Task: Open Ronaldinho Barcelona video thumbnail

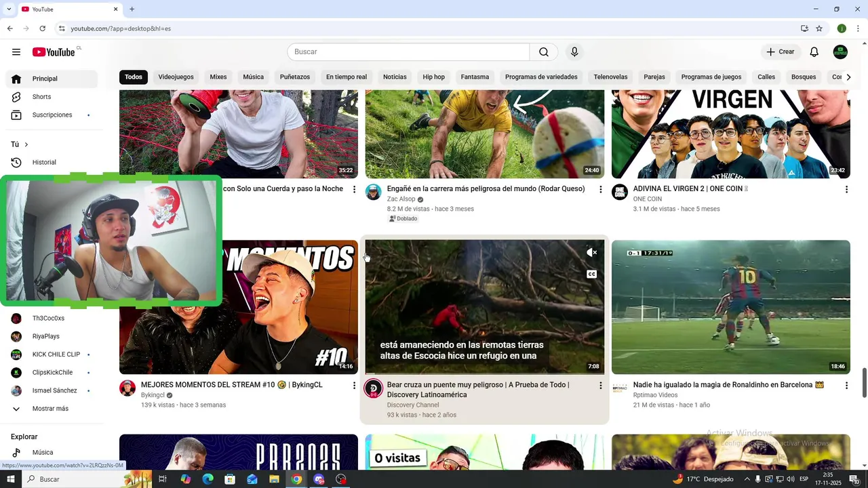Action: (x=731, y=307)
